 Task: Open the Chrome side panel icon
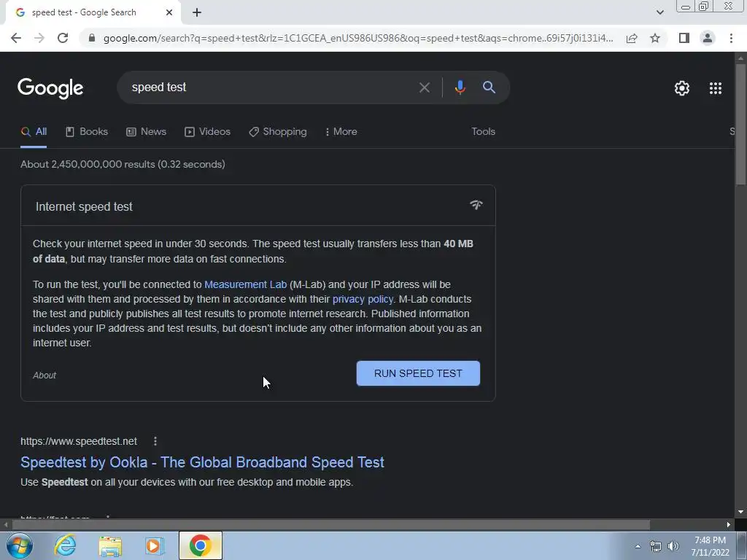pyautogui.click(x=684, y=38)
